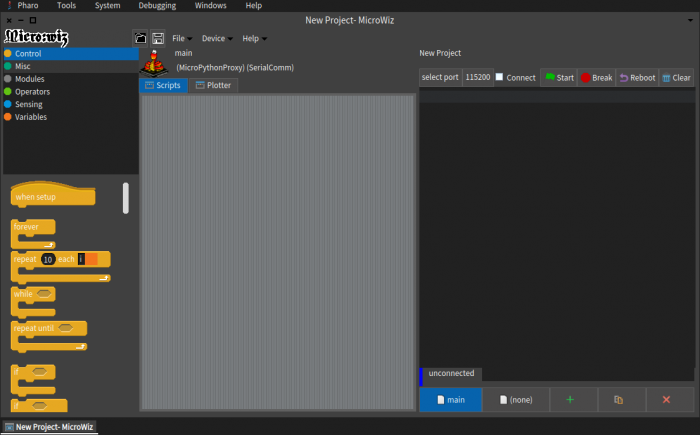Open the File dropdown menu
Viewport: 700px width, 435px height.
(x=182, y=38)
